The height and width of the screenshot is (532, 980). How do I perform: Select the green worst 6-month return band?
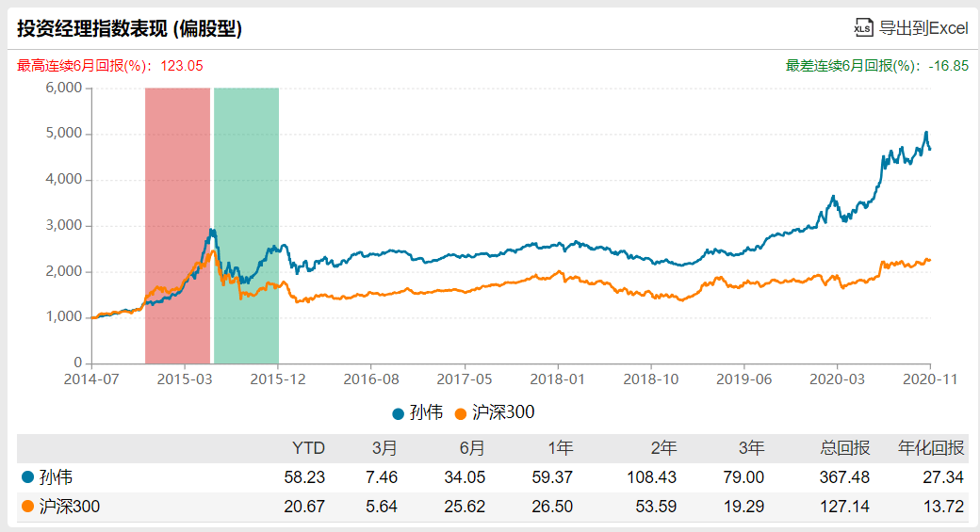(x=246, y=225)
